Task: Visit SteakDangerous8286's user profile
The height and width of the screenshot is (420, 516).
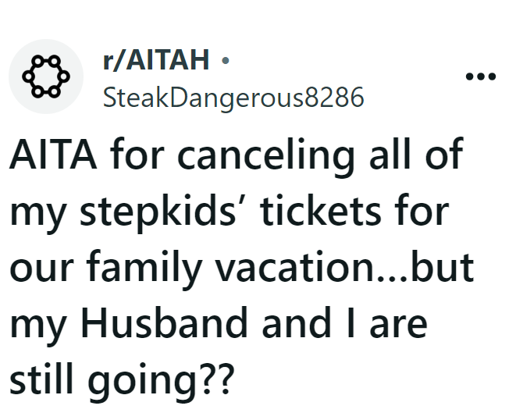Action: [233, 98]
